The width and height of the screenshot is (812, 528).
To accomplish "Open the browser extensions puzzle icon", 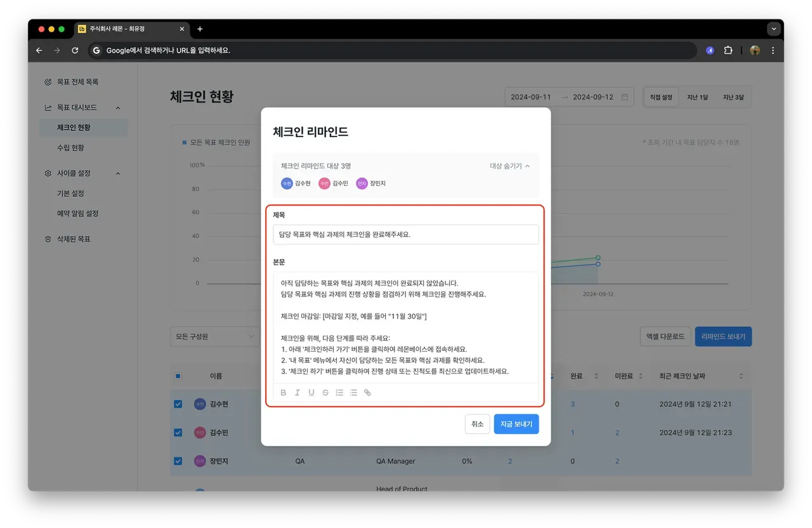I will click(728, 50).
